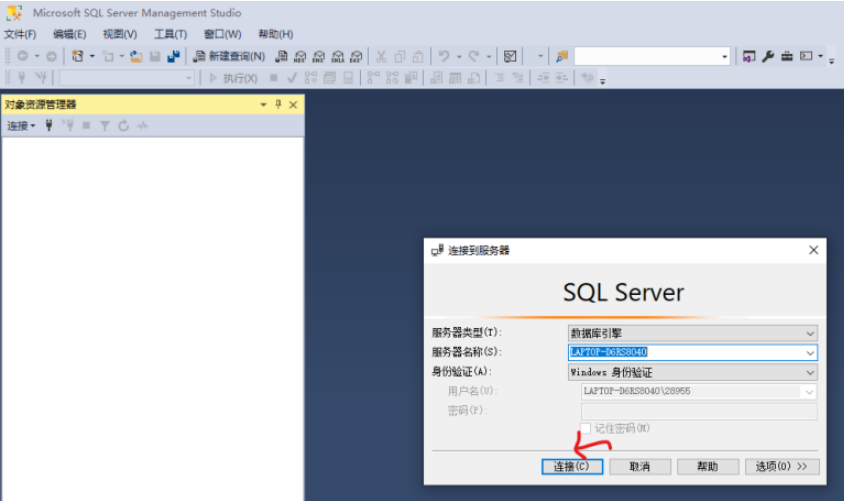Image resolution: width=844 pixels, height=501 pixels.
Task: Click Disconnect plug icon in Object Explorer
Action: point(68,125)
